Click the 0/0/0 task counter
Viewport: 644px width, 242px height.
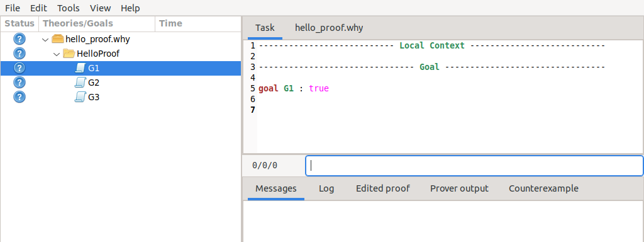[265, 166]
